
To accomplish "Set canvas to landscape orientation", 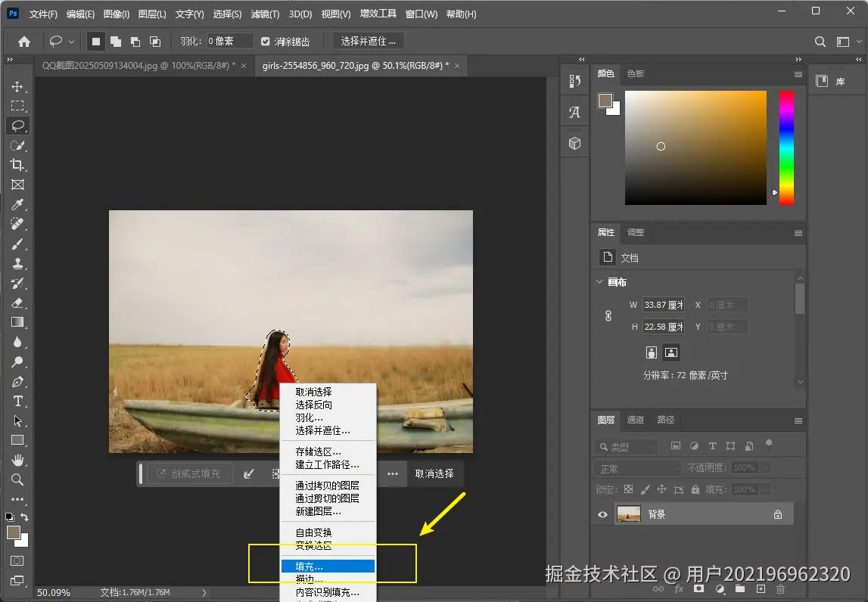I will [x=671, y=352].
